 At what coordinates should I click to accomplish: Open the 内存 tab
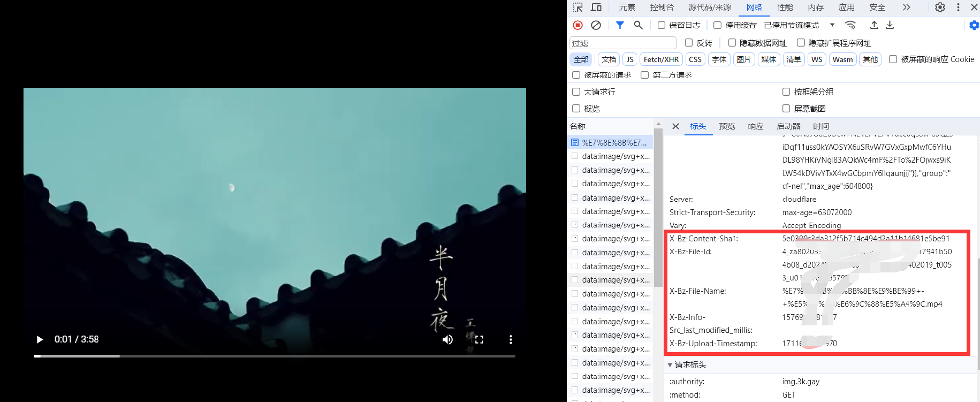point(816,7)
